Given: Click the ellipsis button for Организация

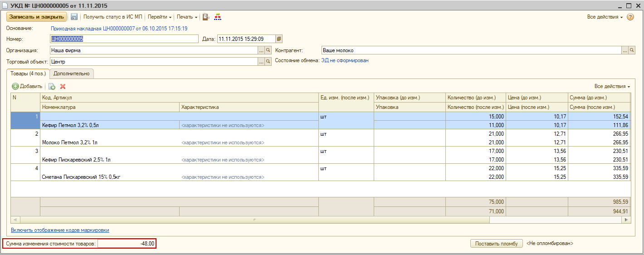Looking at the screenshot, I should pyautogui.click(x=261, y=50).
